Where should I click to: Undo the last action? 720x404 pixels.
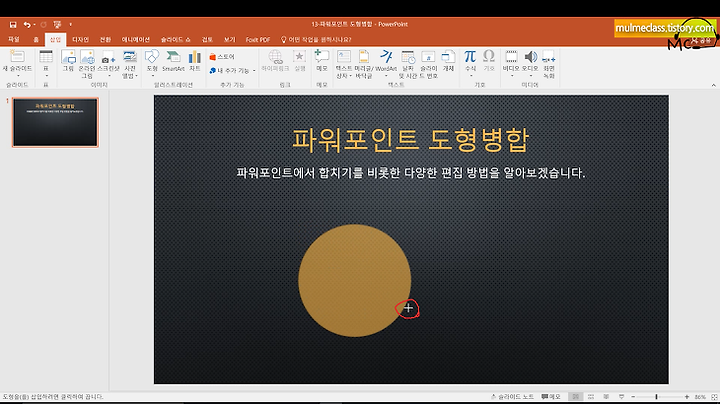point(27,24)
